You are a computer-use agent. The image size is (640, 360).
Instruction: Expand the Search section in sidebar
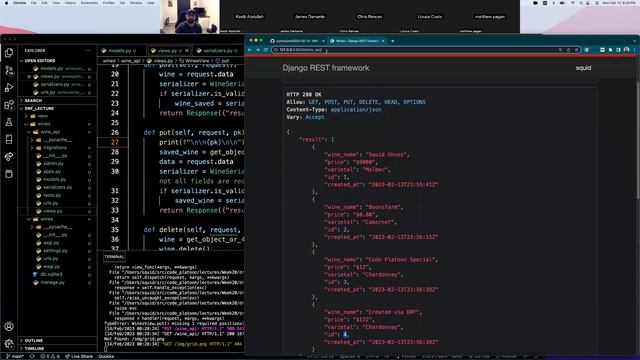click(57, 100)
